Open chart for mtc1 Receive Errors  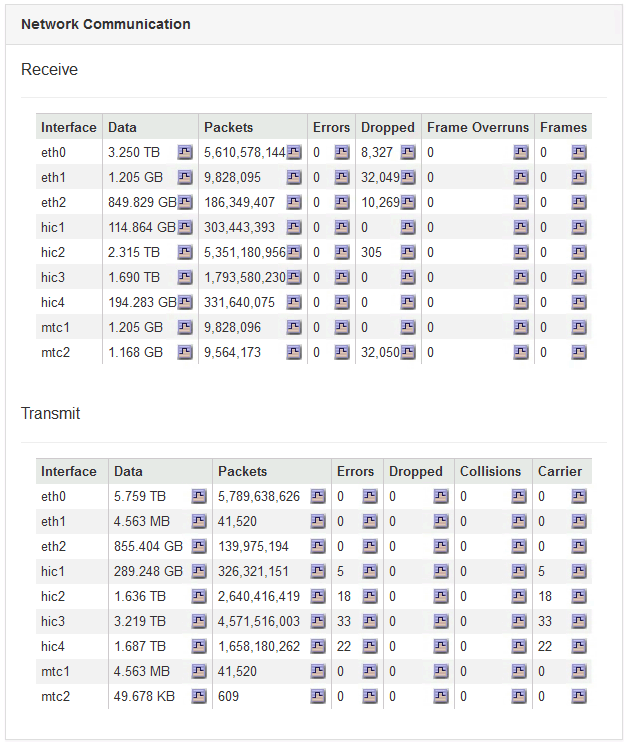click(342, 327)
